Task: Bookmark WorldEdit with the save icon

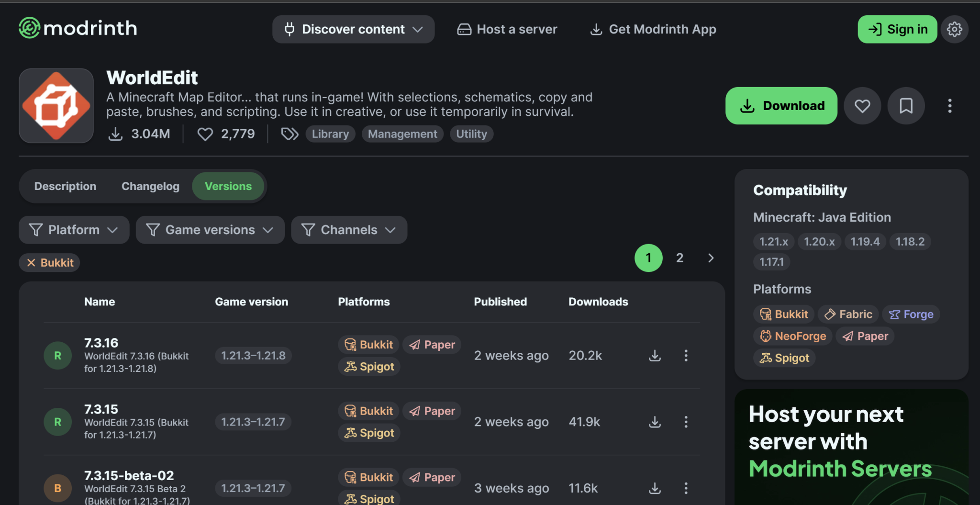Action: click(x=906, y=106)
